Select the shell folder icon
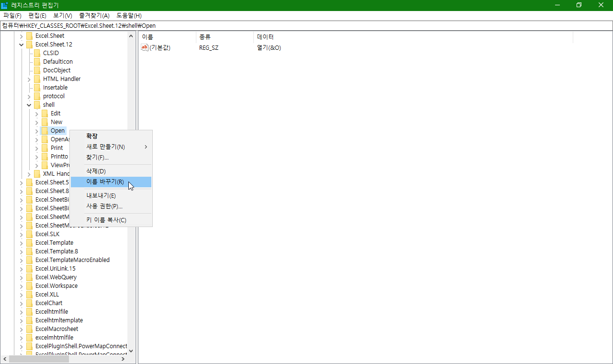613x364 pixels. tap(37, 105)
